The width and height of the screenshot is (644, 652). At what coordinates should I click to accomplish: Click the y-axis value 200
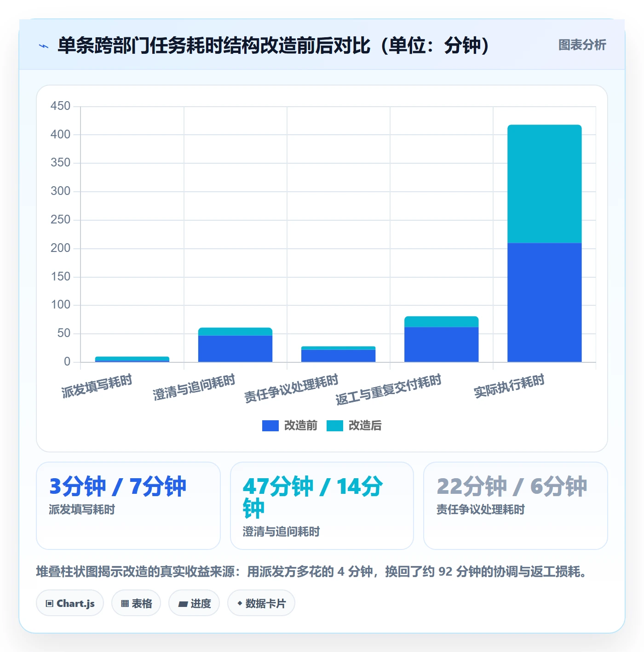[x=60, y=248]
